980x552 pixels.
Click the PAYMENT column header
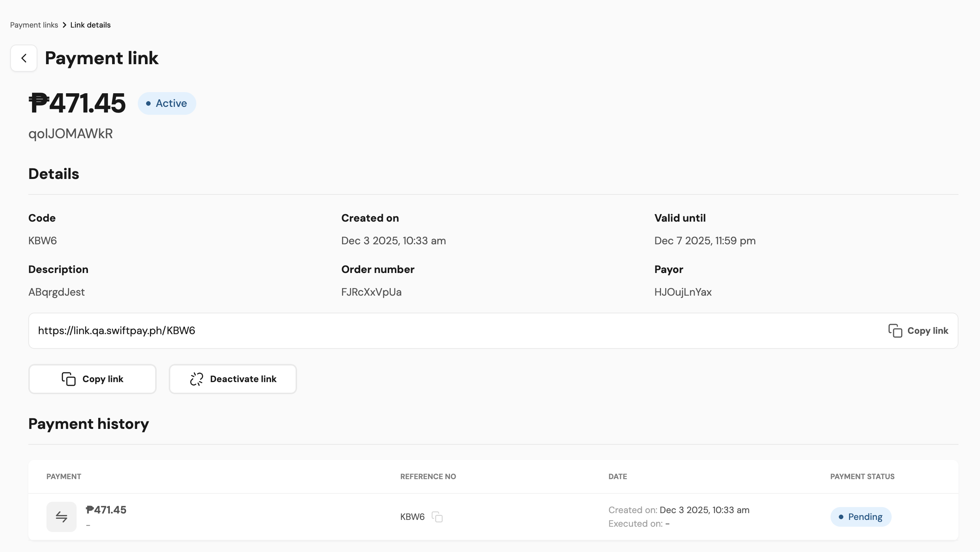pyautogui.click(x=63, y=476)
